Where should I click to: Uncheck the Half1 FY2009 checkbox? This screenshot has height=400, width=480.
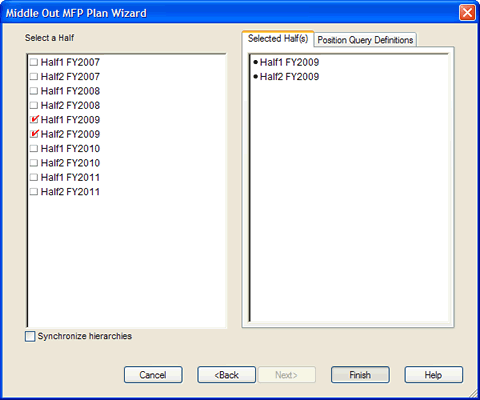click(34, 119)
